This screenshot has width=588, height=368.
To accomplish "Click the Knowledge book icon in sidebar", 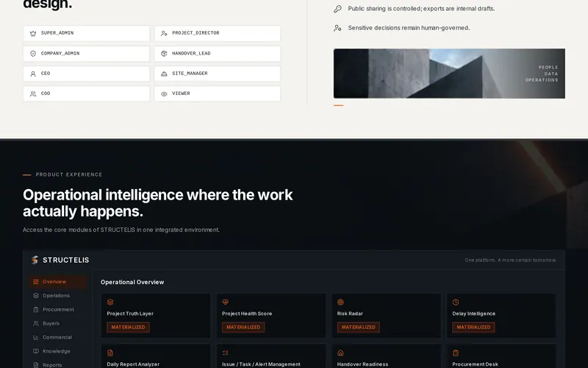I will pos(35,351).
